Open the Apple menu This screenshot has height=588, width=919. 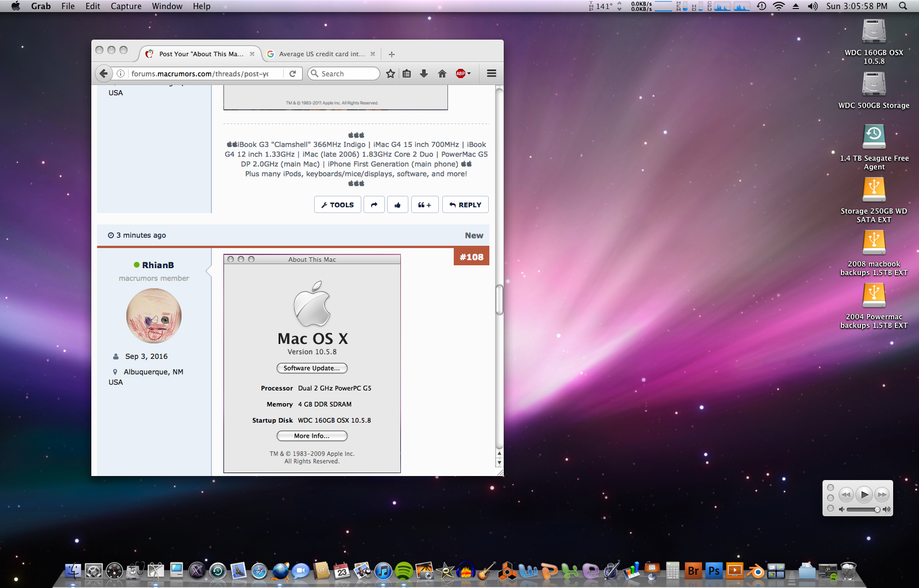tap(16, 6)
